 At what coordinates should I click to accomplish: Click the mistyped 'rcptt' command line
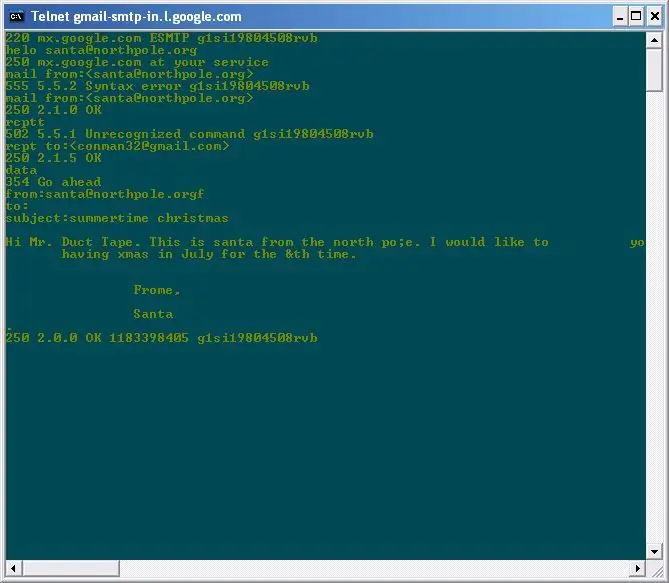[25, 122]
